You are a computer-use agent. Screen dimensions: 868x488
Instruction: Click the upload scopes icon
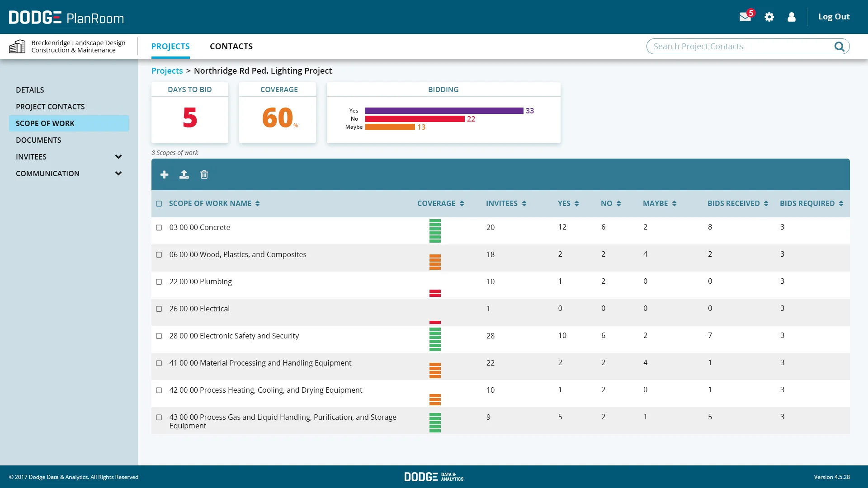click(184, 174)
